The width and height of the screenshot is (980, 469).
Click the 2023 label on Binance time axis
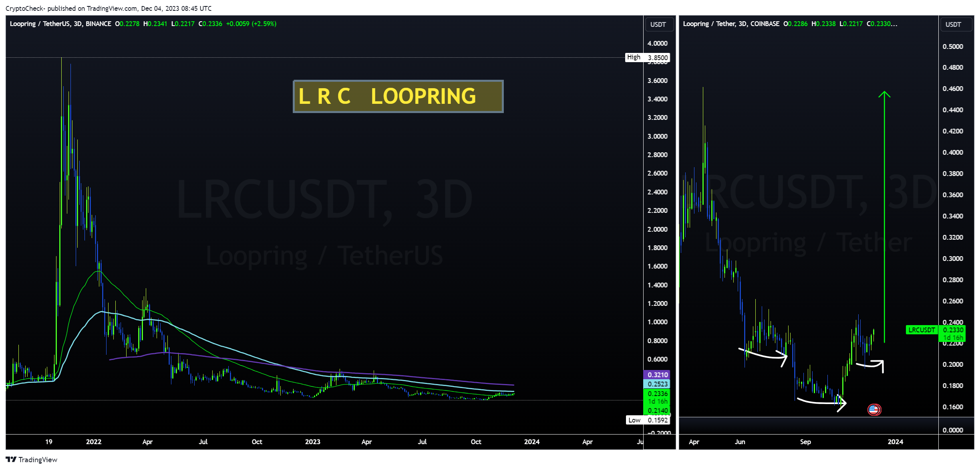(x=312, y=442)
